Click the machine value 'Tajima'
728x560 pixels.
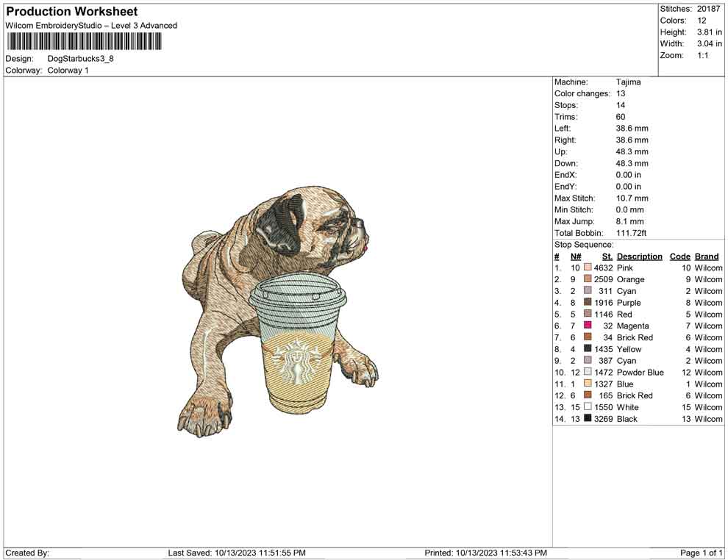[628, 82]
